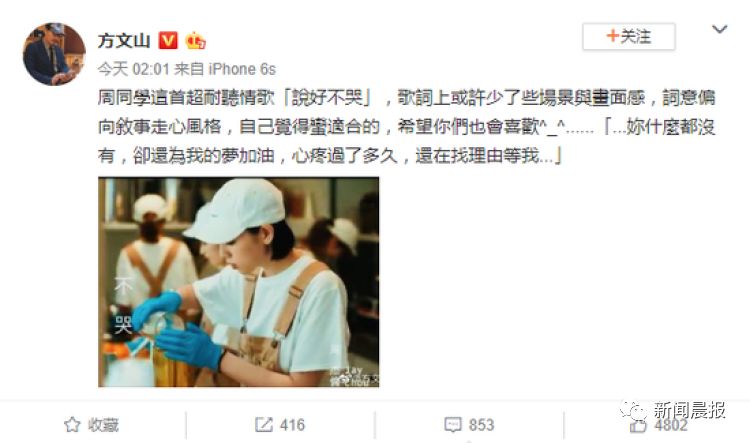Screen dimensions: 750x443
Task: Click the repost share icon
Action: [264, 424]
